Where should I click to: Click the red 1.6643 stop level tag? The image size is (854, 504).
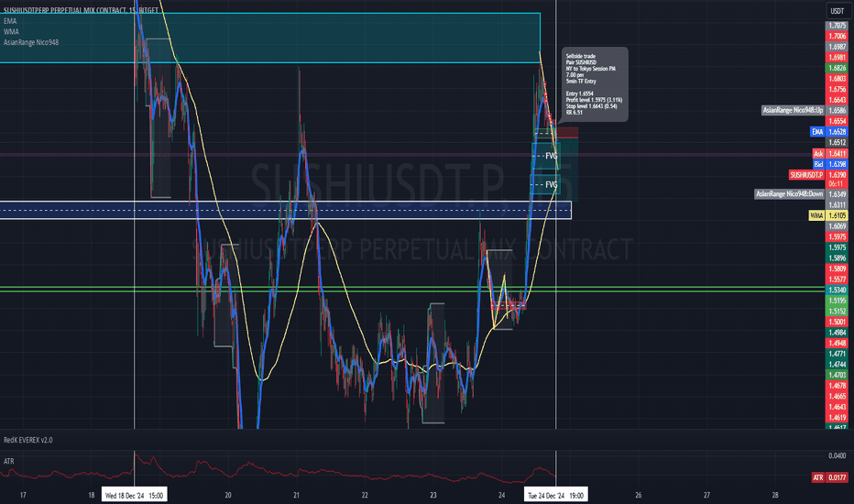pyautogui.click(x=838, y=100)
